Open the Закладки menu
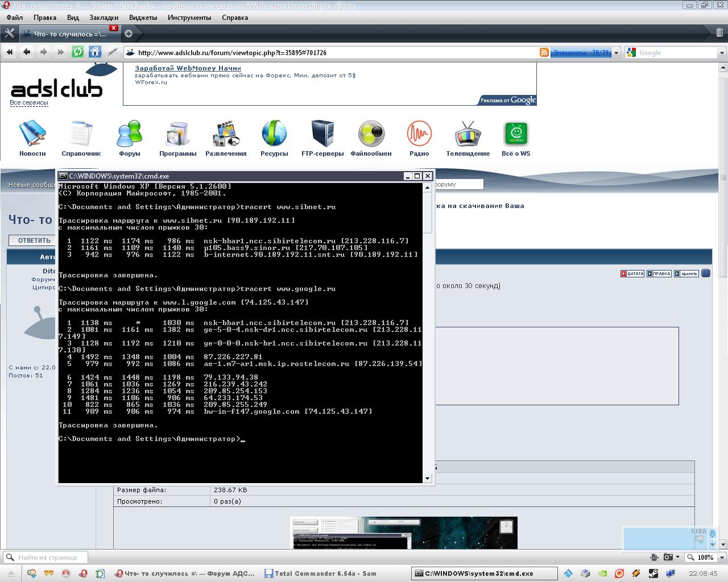 click(x=104, y=18)
